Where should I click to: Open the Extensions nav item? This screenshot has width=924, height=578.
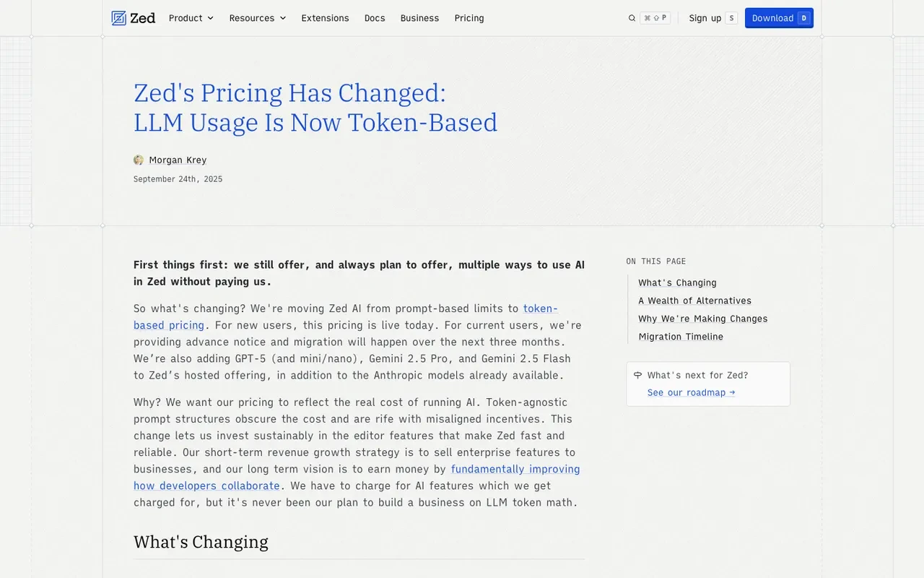[x=325, y=18]
